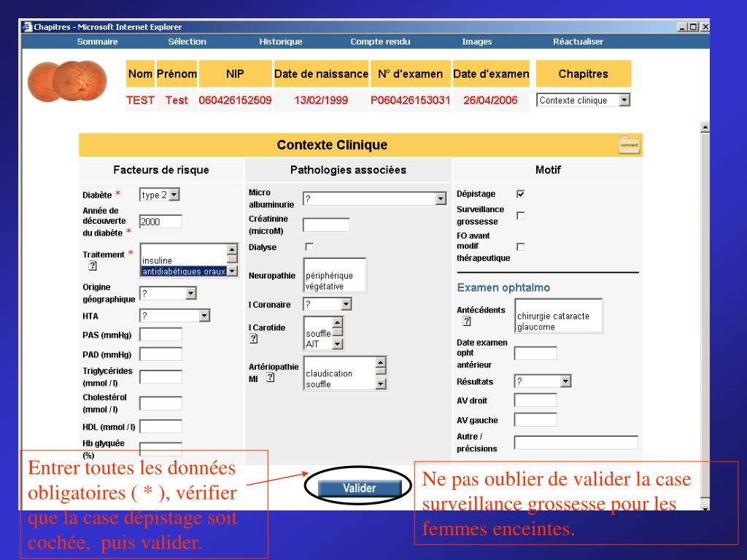The image size is (747, 560).
Task: Click the Valider button
Action: pyautogui.click(x=360, y=488)
